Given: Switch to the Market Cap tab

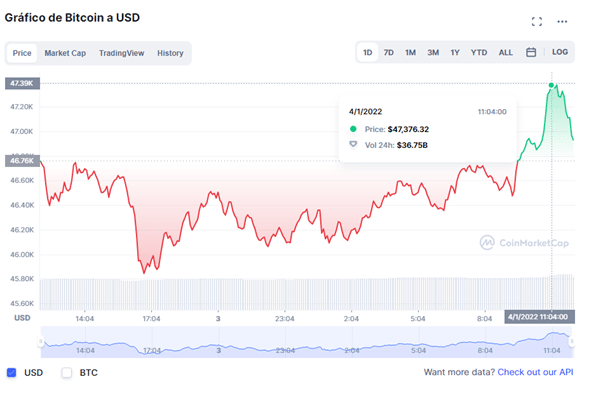Looking at the screenshot, I should tap(65, 53).
